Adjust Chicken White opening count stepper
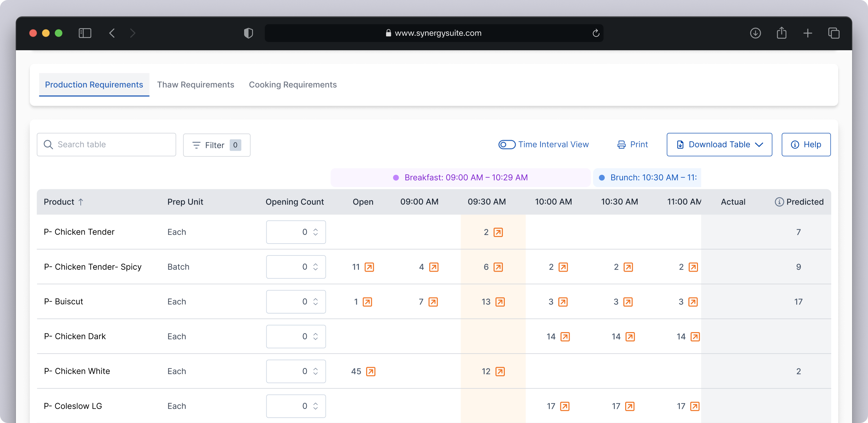868x423 pixels. pos(315,371)
